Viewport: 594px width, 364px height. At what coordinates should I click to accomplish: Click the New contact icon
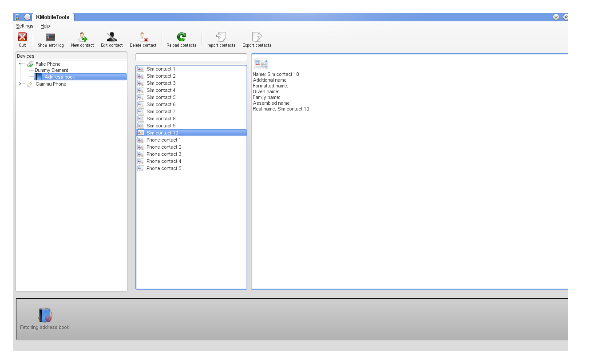click(83, 37)
